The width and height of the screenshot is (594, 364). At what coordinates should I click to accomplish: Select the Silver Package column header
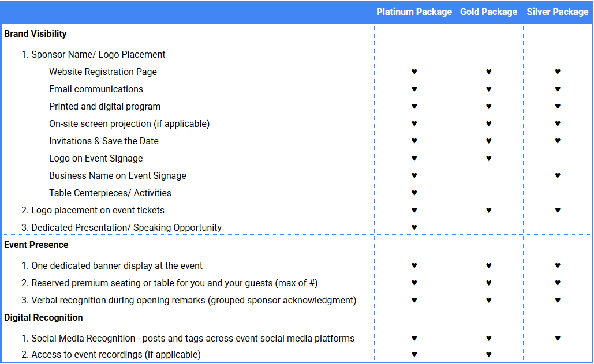tap(557, 12)
